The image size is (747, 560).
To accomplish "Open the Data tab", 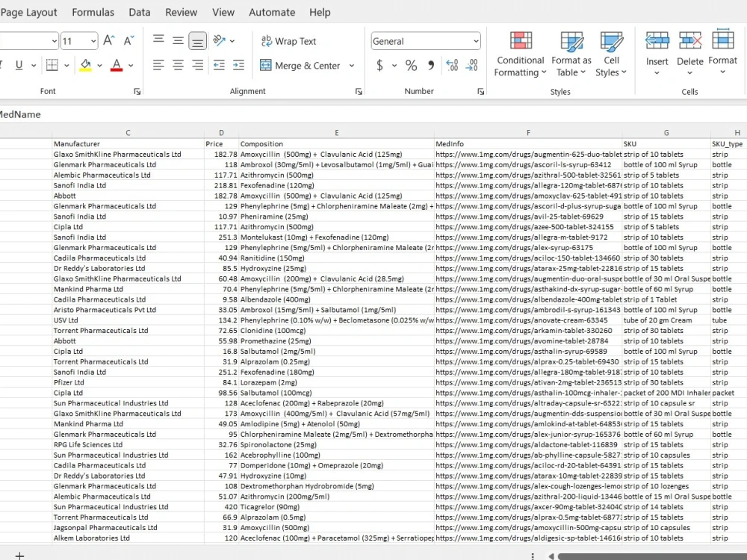I will click(140, 13).
